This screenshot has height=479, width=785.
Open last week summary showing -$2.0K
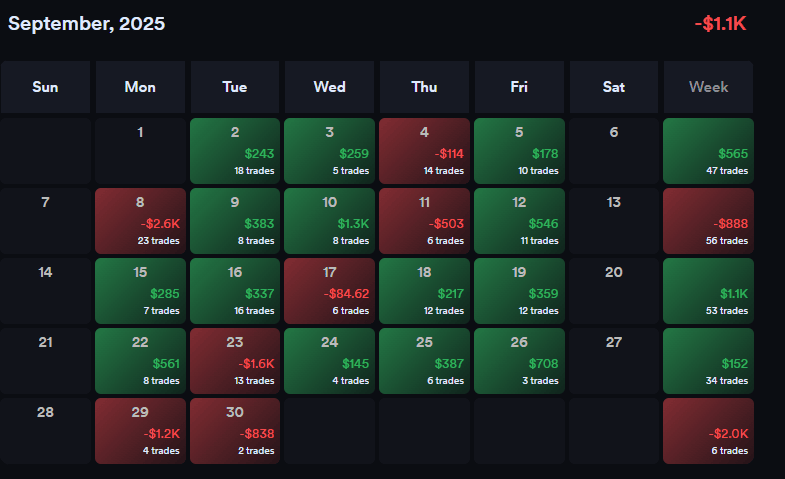point(708,431)
